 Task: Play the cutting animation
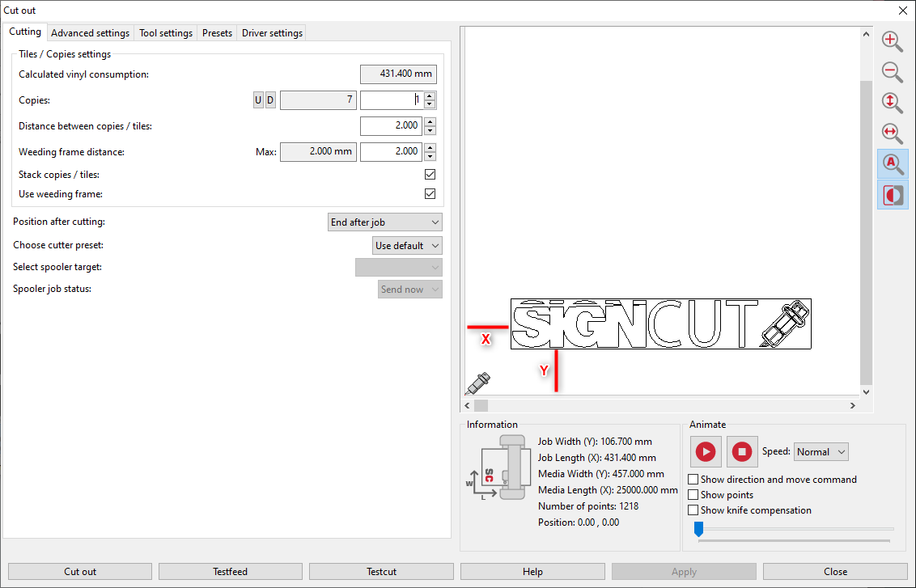[706, 451]
